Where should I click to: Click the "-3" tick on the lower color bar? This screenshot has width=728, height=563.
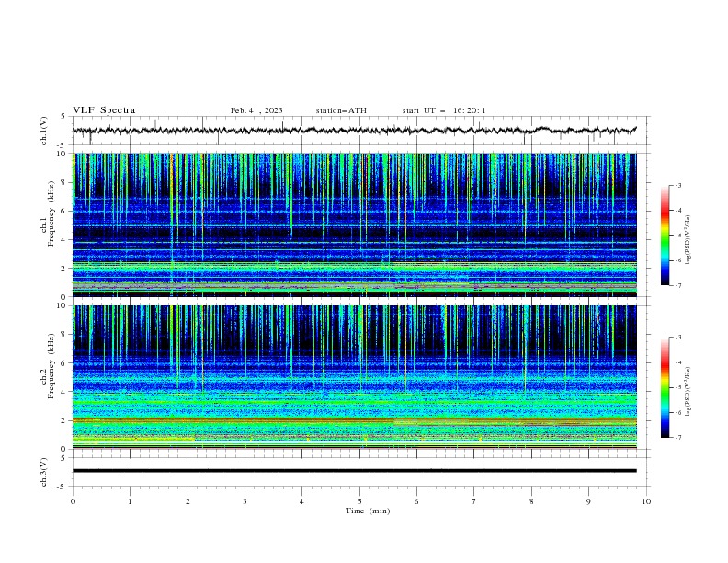point(678,338)
